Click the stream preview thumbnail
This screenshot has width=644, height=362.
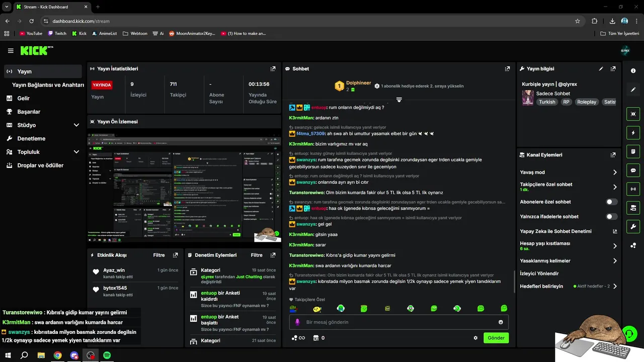184,188
